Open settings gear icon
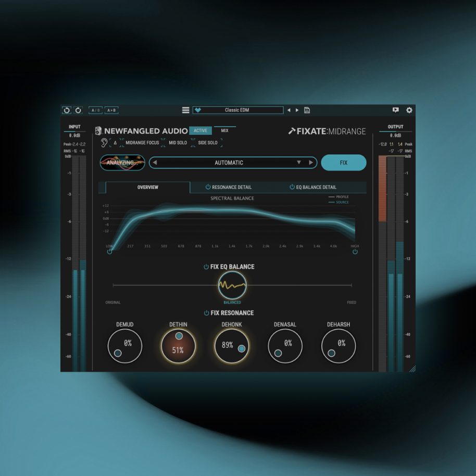Screen dimensions: 476x476 [409, 110]
